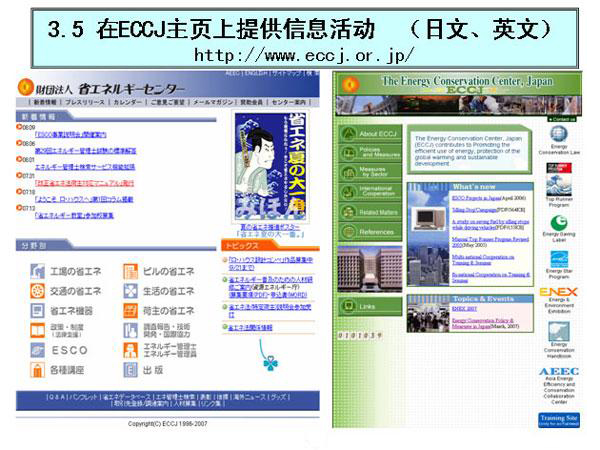Select Measures by Sector menu item
Viewport: 600px width, 450px height.
(x=370, y=172)
